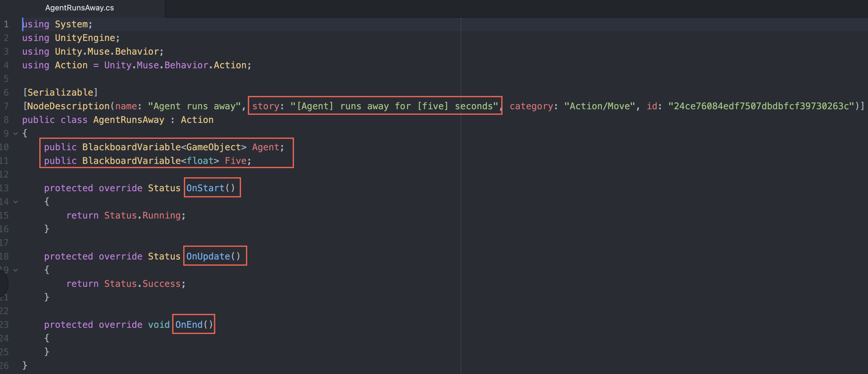The image size is (868, 374).
Task: Click line number 7 in the gutter
Action: point(6,106)
